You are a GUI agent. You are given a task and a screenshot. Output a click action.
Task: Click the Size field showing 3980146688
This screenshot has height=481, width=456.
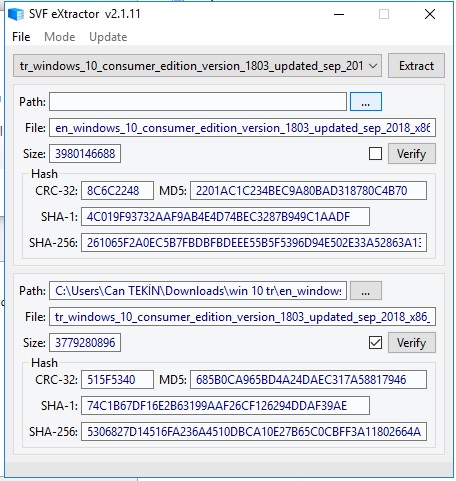[x=85, y=154]
